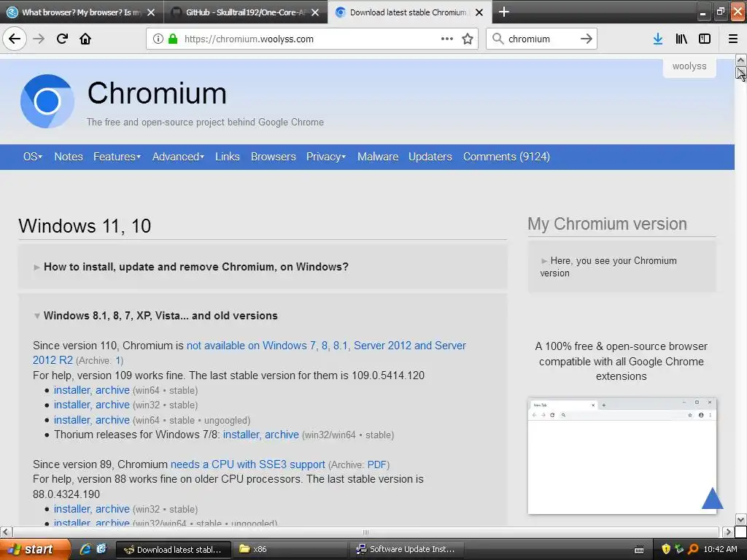Open 'needs a CPU with SSE3 support' link
This screenshot has height=560, width=747.
(x=248, y=464)
